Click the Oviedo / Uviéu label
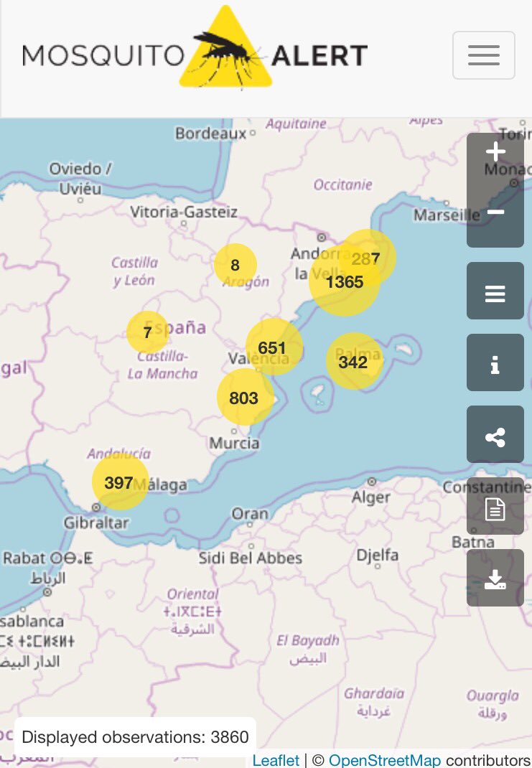 click(80, 178)
